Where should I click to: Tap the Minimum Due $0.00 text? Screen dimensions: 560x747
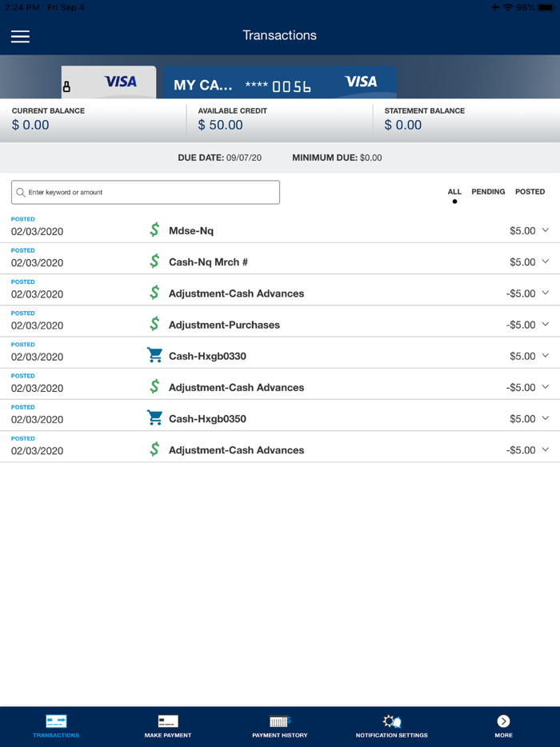pos(337,158)
